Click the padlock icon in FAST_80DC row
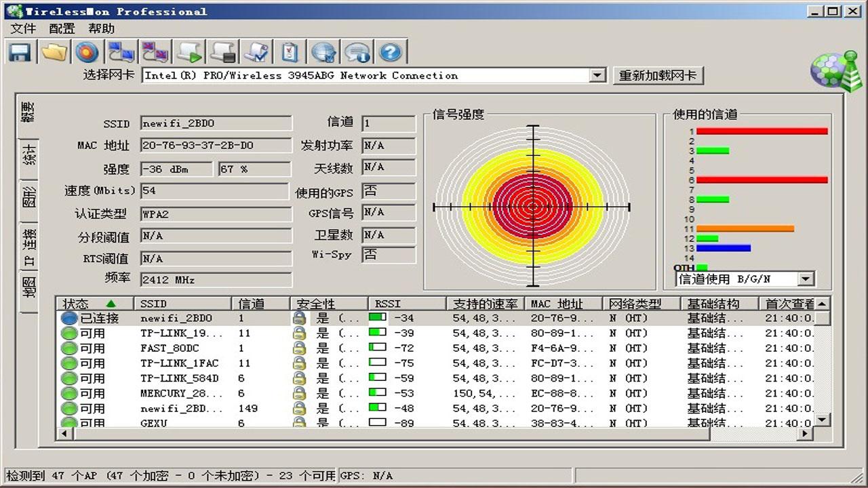 299,348
